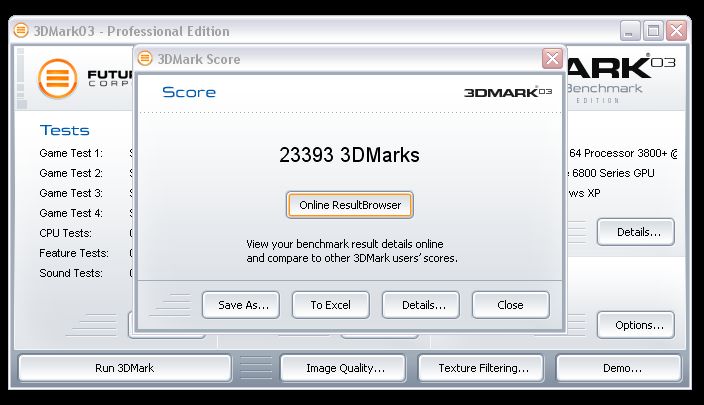The height and width of the screenshot is (405, 704).
Task: Click the 6800 Series GPU text
Action: coord(612,173)
